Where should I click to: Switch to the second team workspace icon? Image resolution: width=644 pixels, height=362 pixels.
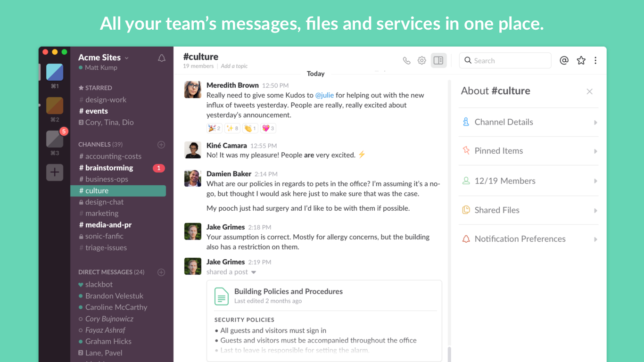coord(55,106)
